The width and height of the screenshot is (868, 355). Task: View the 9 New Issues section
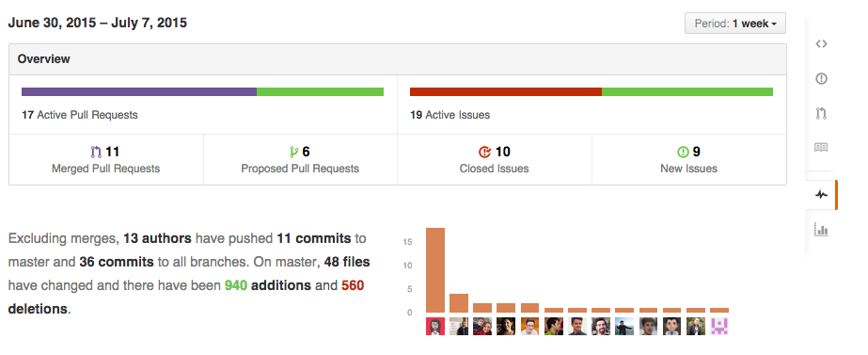689,160
